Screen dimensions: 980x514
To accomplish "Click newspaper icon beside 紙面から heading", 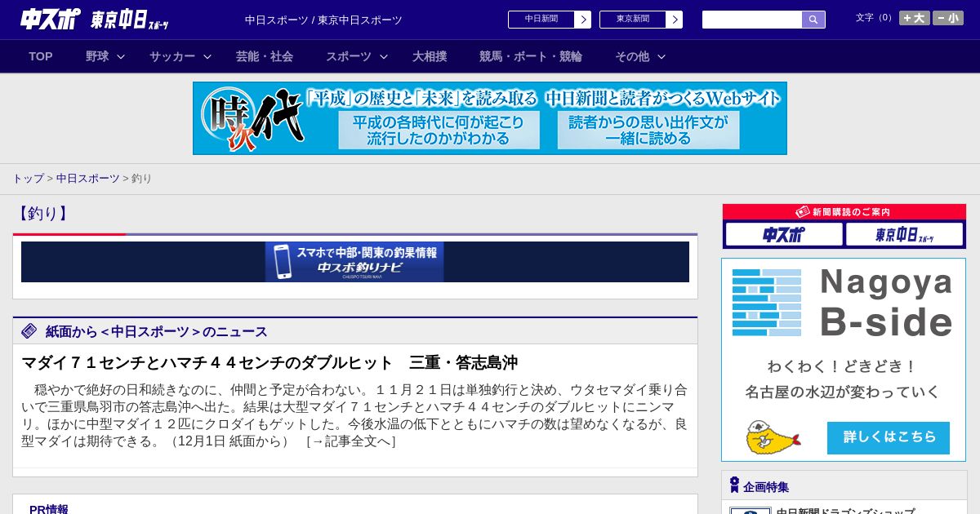I will [29, 330].
